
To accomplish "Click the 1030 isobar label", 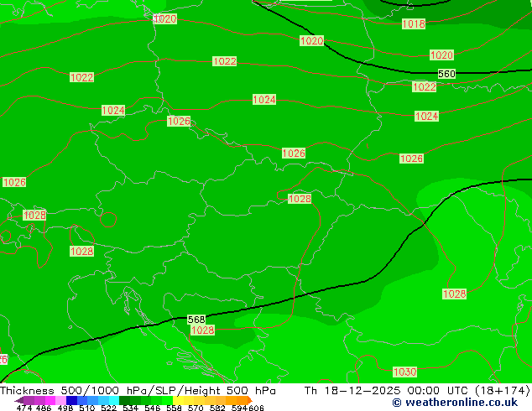I will click(404, 372).
